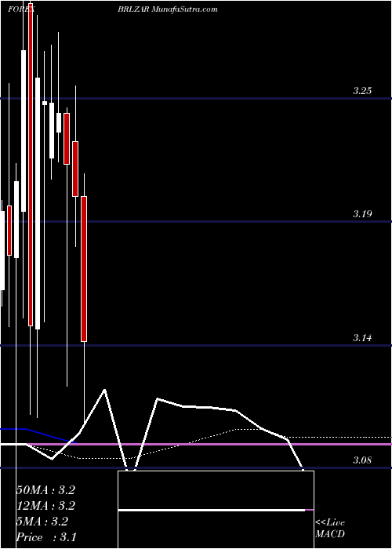The image size is (392, 549).
Task: Click the 50MA : 3.2 value
Action: pos(45,490)
